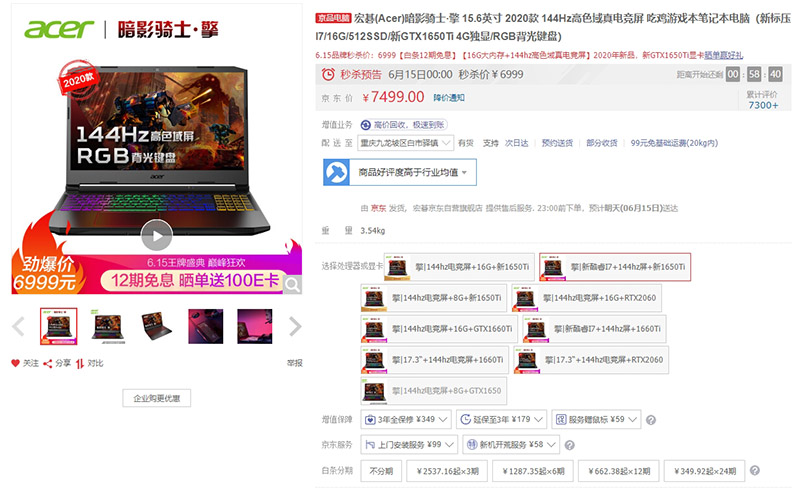Click the 次日达 delivery link
The image size is (800, 489).
[516, 143]
